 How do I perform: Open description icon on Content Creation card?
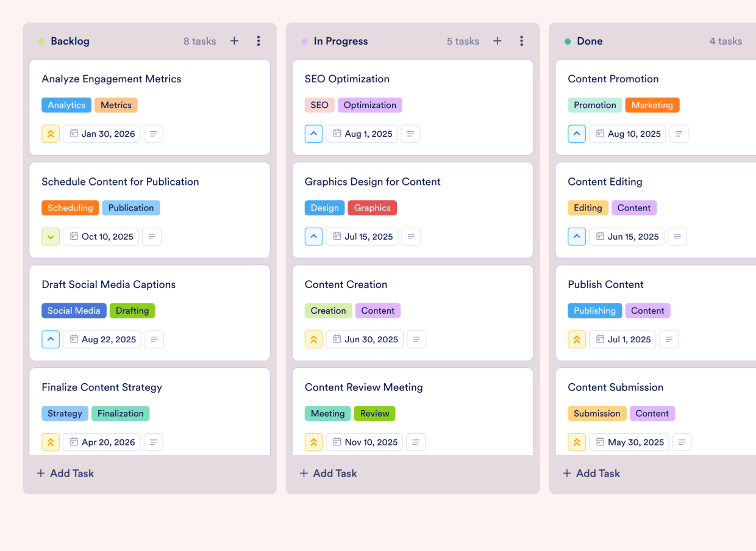pos(416,339)
